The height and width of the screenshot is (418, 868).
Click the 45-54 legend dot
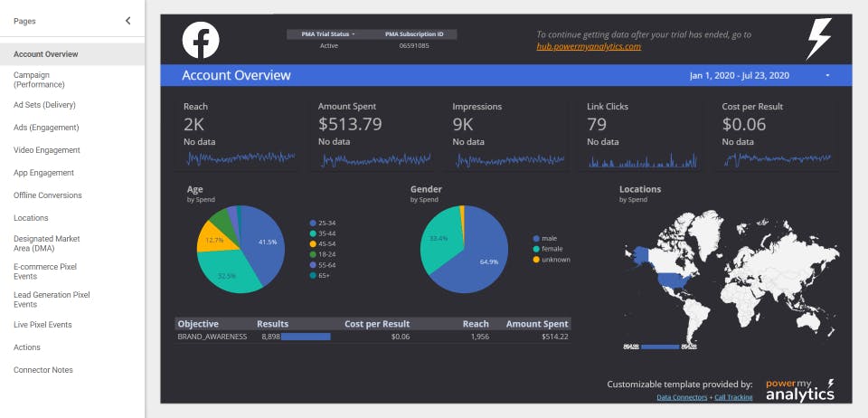pyautogui.click(x=313, y=244)
